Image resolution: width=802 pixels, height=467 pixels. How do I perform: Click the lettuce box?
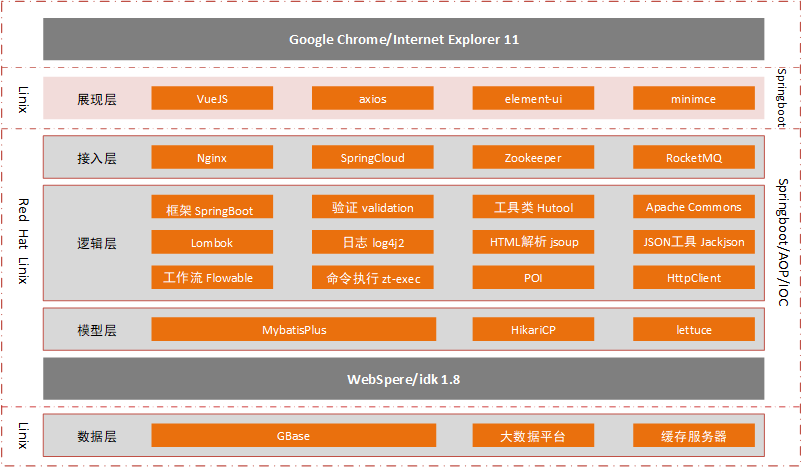pos(694,329)
